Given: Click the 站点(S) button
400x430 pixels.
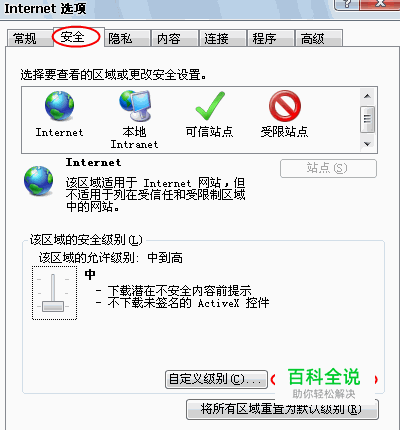Looking at the screenshot, I should click(x=328, y=168).
